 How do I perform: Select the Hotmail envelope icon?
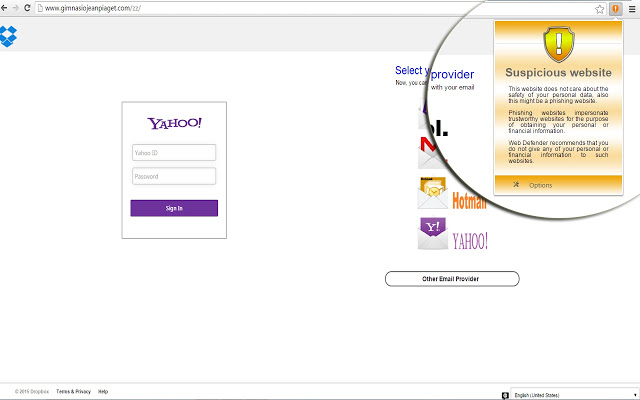[x=433, y=193]
